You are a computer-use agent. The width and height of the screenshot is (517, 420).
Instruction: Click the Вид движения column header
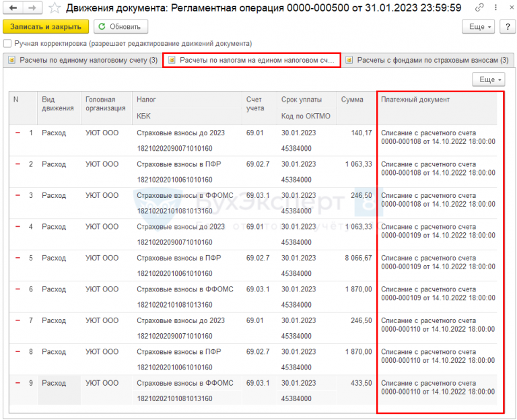(59, 108)
